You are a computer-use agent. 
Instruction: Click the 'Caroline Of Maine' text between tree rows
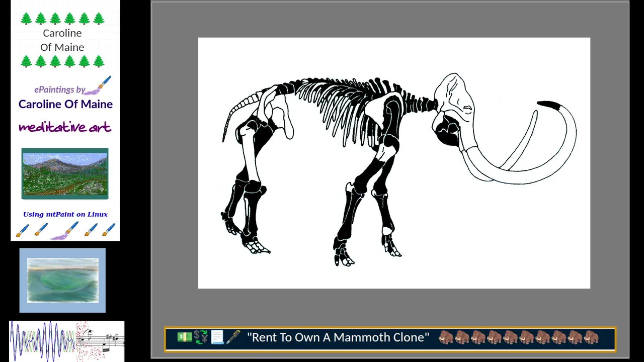[62, 40]
